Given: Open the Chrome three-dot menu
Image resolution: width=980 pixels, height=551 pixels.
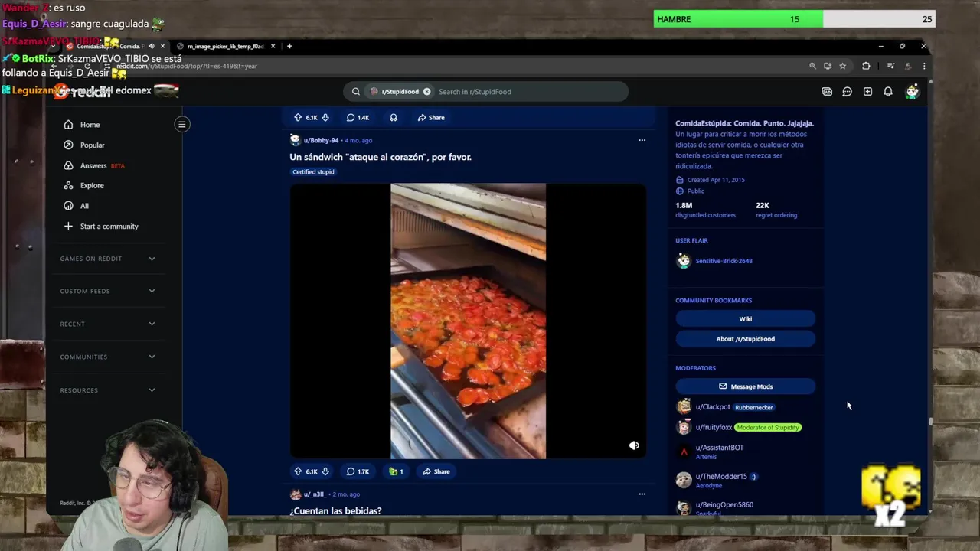Looking at the screenshot, I should (924, 66).
